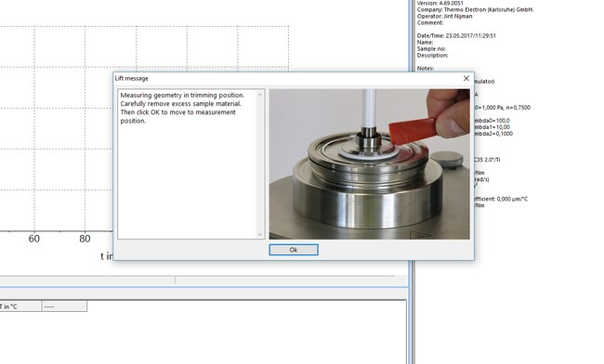Click the message box scroll-up arrow

pos(259,95)
